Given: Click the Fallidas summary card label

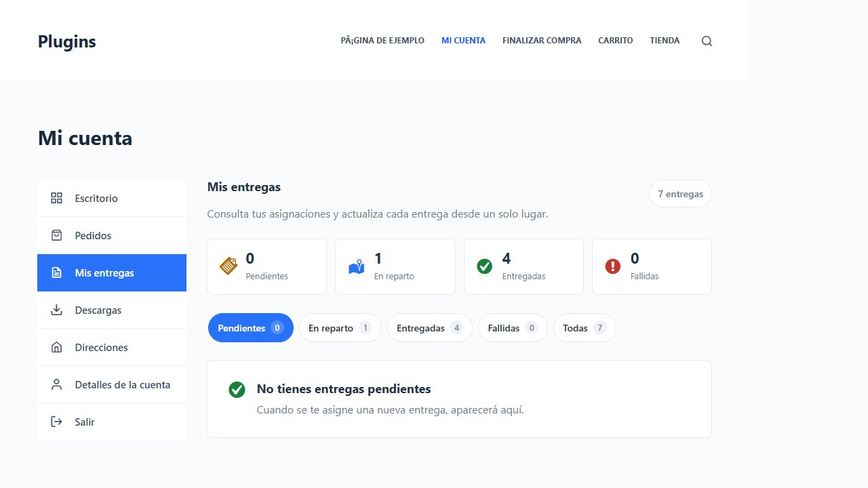Looking at the screenshot, I should (644, 276).
